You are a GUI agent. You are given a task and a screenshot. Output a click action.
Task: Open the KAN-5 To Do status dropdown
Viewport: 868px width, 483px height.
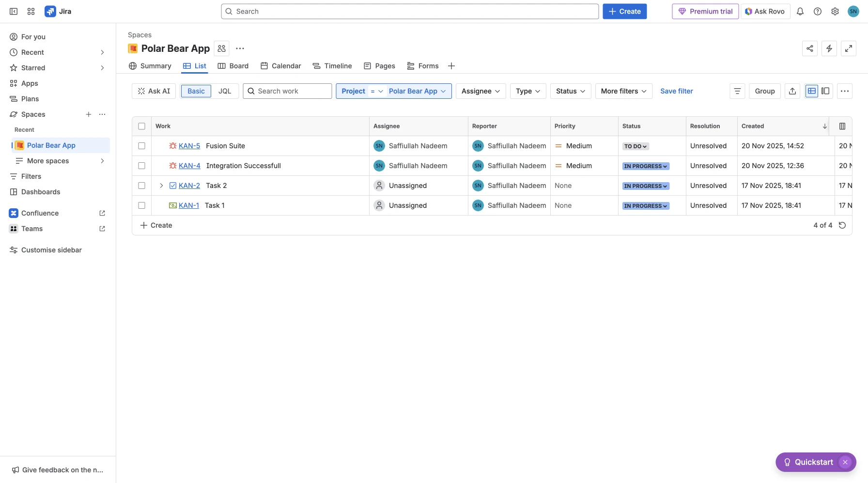pos(635,146)
